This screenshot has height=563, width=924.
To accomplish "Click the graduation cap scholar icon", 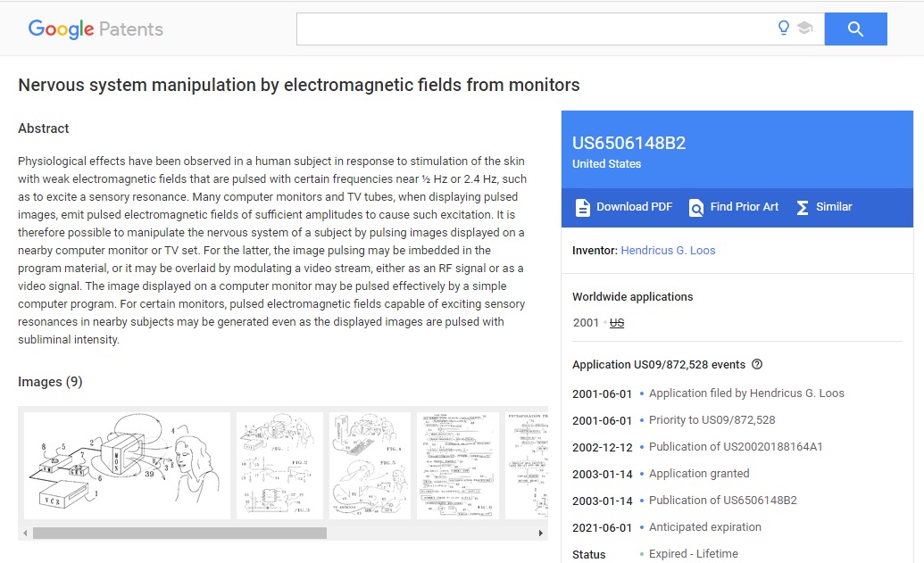I will click(804, 29).
